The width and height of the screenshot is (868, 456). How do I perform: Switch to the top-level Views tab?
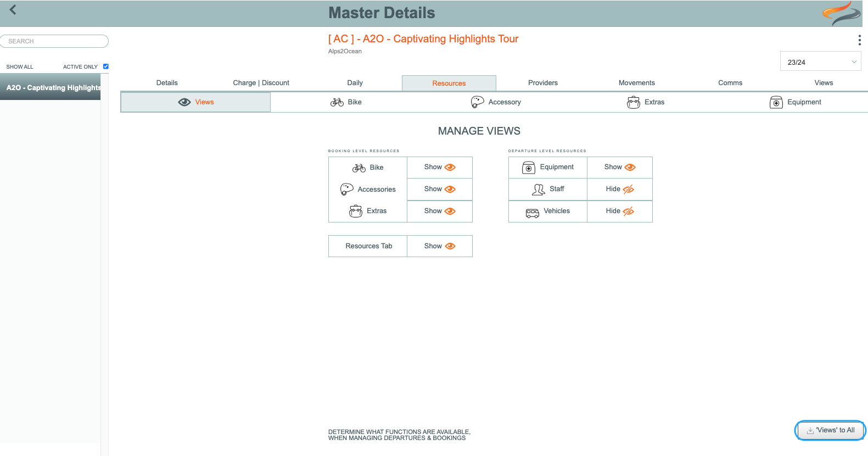coord(824,83)
